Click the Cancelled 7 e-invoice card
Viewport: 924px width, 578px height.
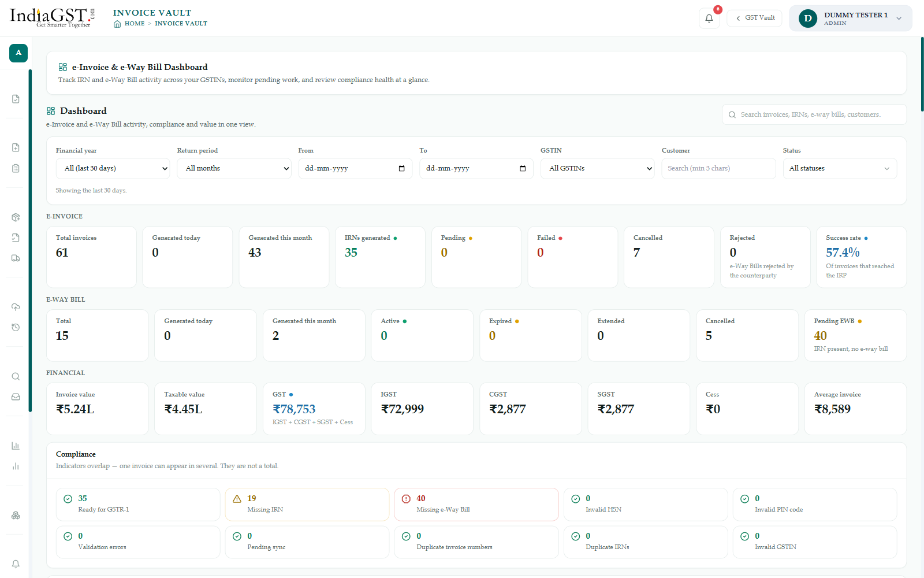click(669, 257)
